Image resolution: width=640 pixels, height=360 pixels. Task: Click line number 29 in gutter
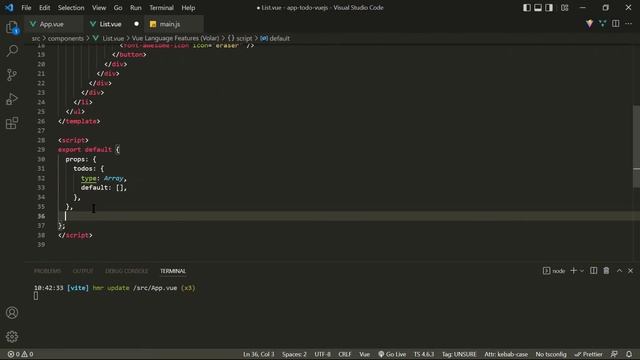click(x=41, y=149)
